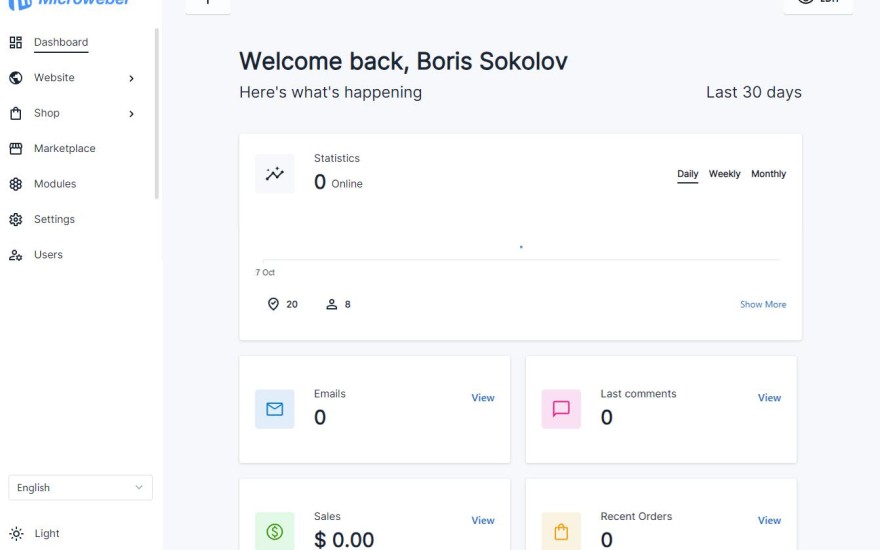Click the Settings gear icon
Screen dimensions: 880x550
coord(15,219)
